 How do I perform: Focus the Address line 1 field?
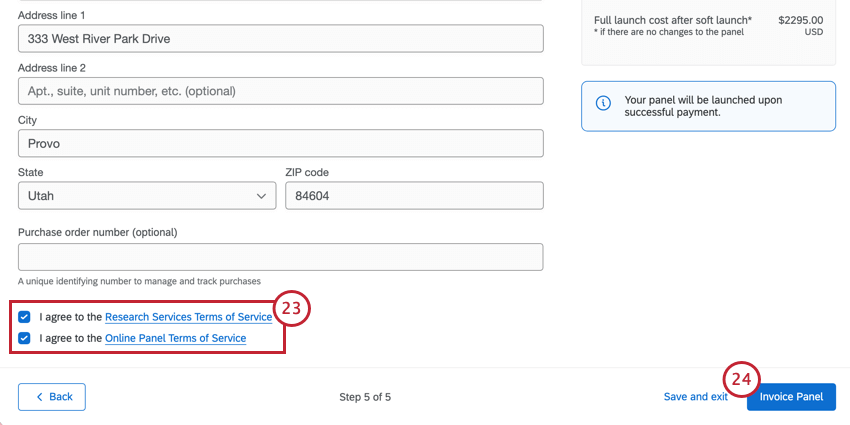tap(280, 39)
